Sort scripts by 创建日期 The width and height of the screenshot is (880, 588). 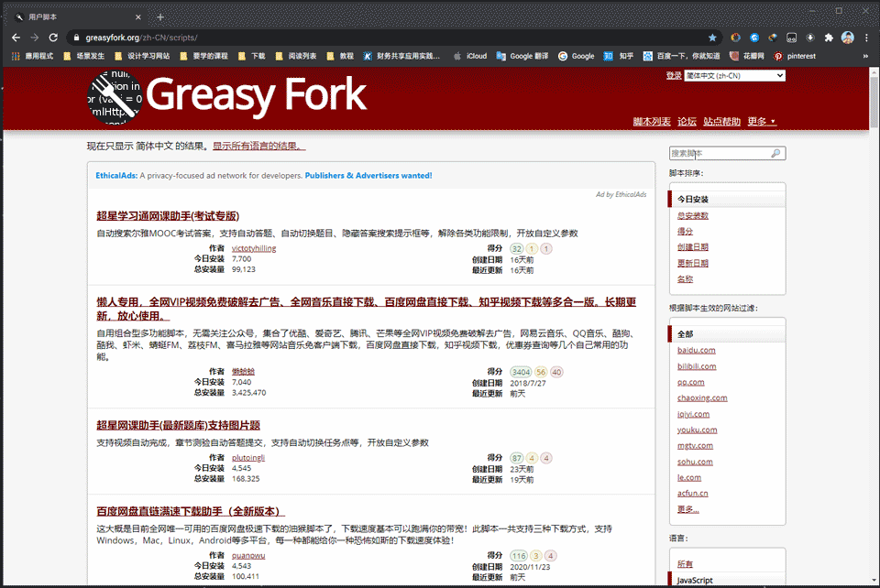(x=693, y=247)
